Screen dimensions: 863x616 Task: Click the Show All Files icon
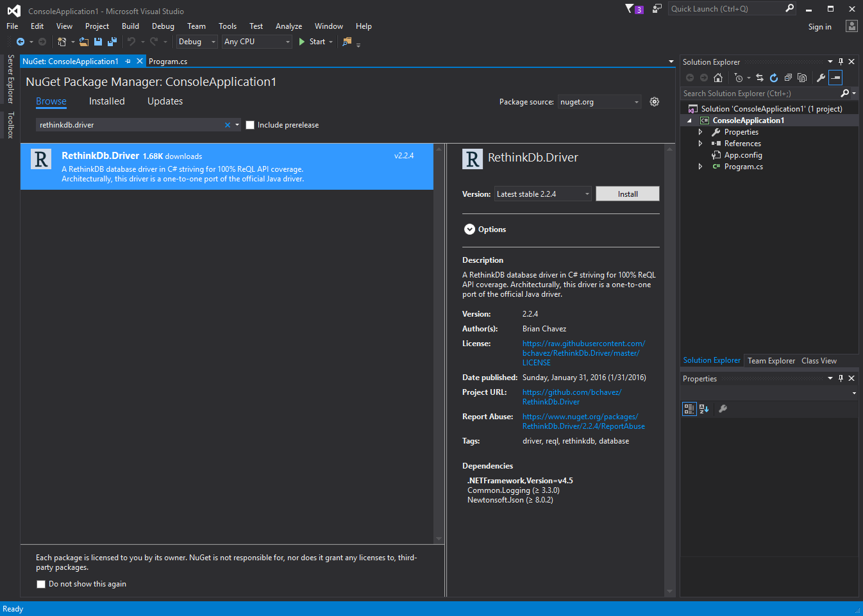point(802,78)
